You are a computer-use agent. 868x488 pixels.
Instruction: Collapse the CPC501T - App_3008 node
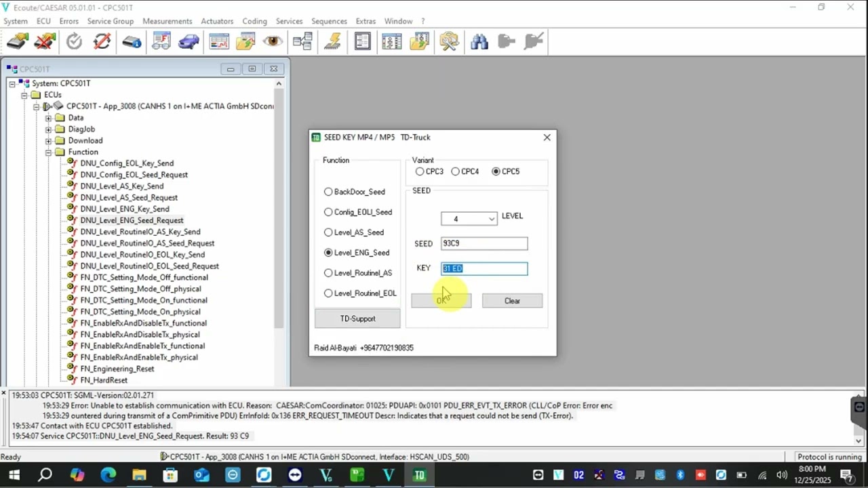(37, 106)
